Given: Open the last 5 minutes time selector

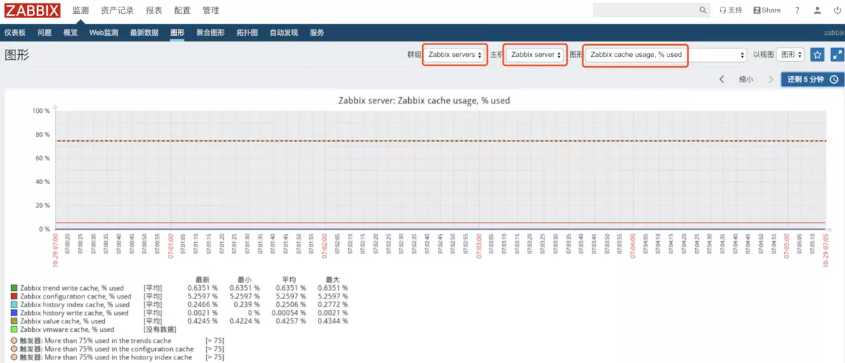Looking at the screenshot, I should [x=812, y=79].
